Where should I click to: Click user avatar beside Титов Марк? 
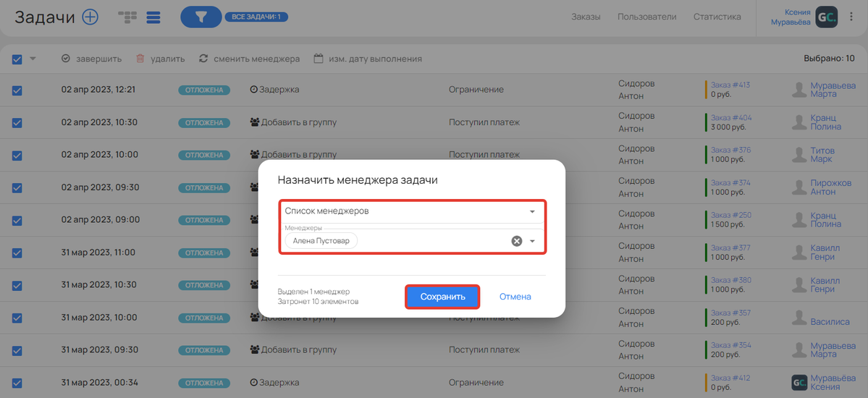click(x=799, y=154)
